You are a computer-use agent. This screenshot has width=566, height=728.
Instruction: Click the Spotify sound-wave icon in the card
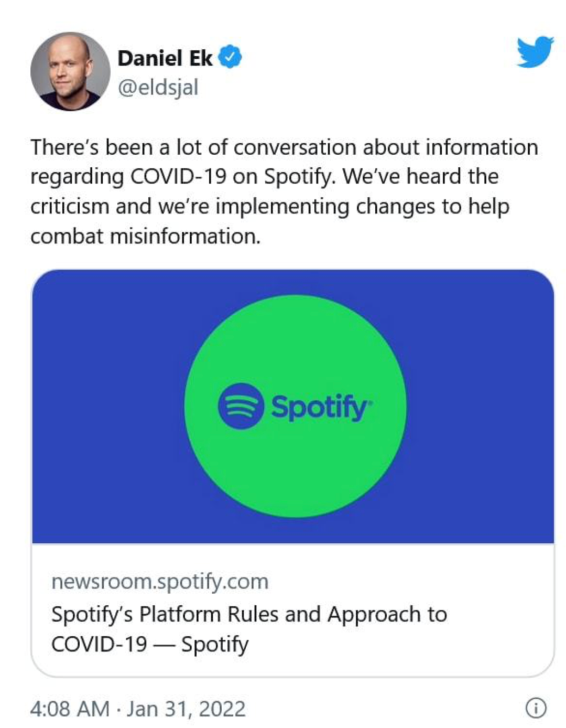pyautogui.click(x=241, y=406)
